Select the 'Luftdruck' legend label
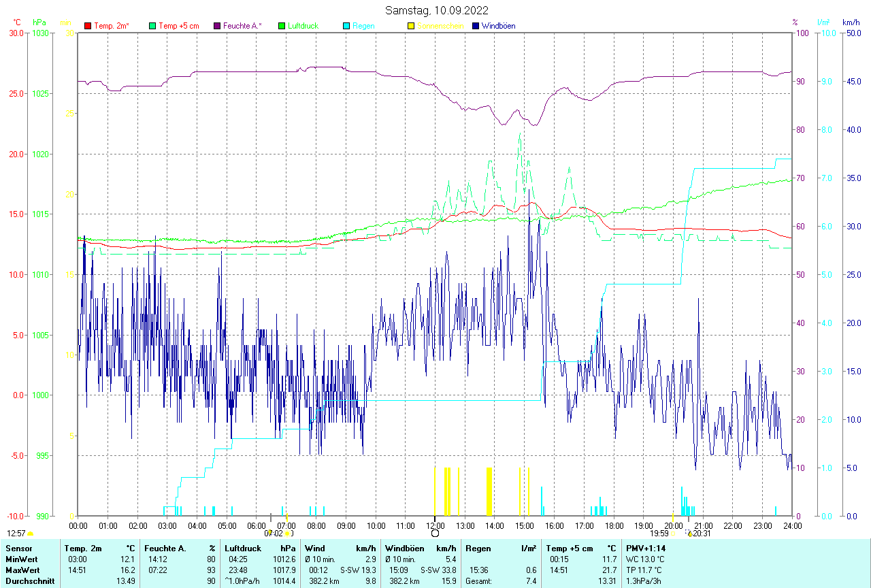871x588 pixels. (x=303, y=26)
